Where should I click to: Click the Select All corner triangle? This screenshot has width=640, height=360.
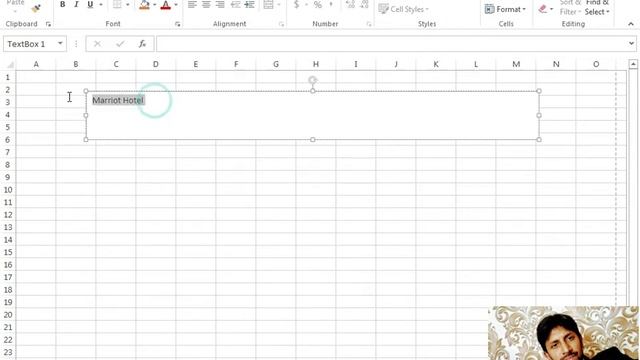pos(10,64)
